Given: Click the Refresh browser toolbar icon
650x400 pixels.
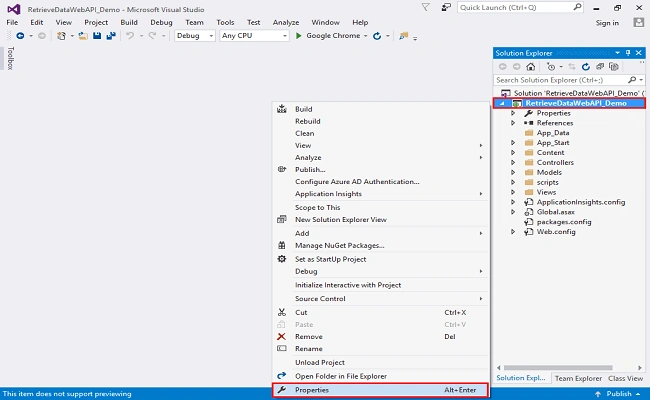Looking at the screenshot, I should click(377, 36).
